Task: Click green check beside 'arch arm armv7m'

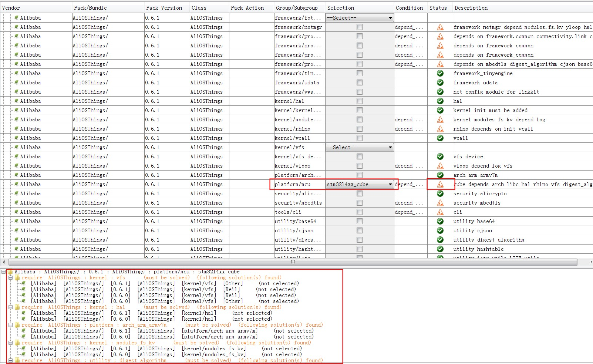Action: 440,175
